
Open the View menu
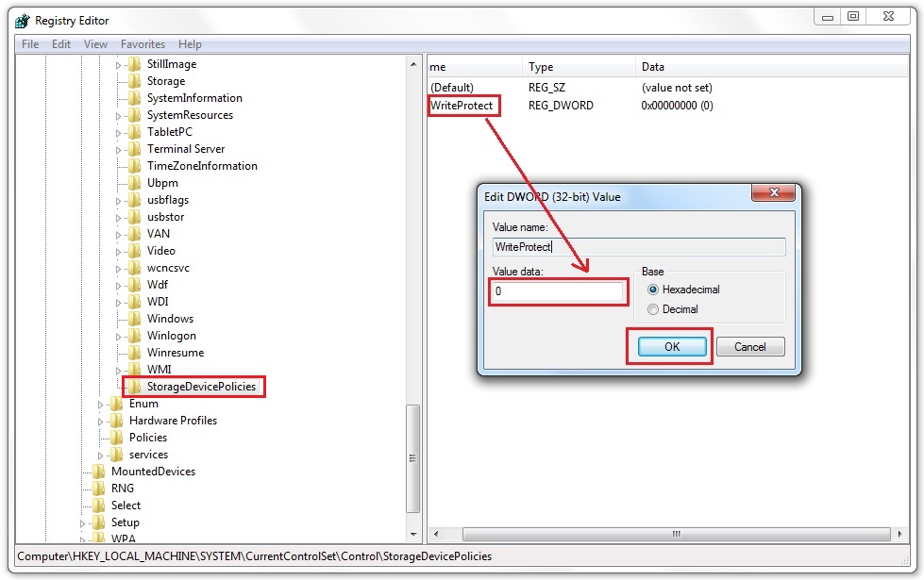(x=95, y=44)
